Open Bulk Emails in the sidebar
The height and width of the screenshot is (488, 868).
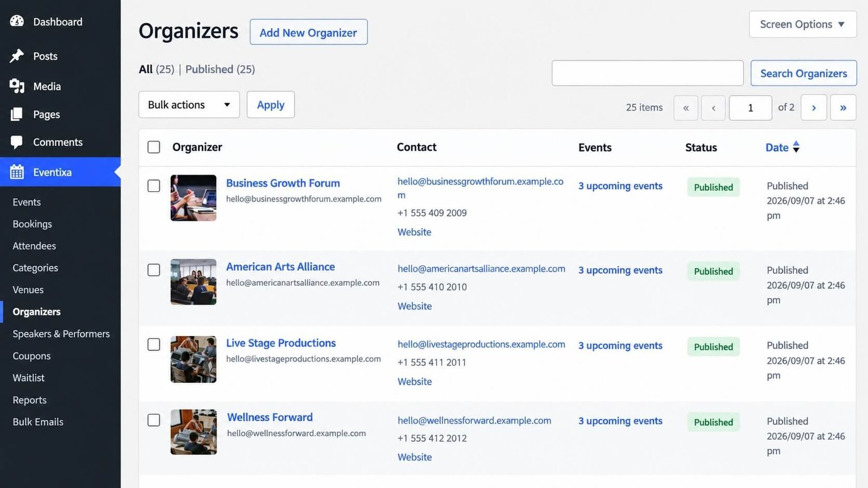[x=38, y=422]
